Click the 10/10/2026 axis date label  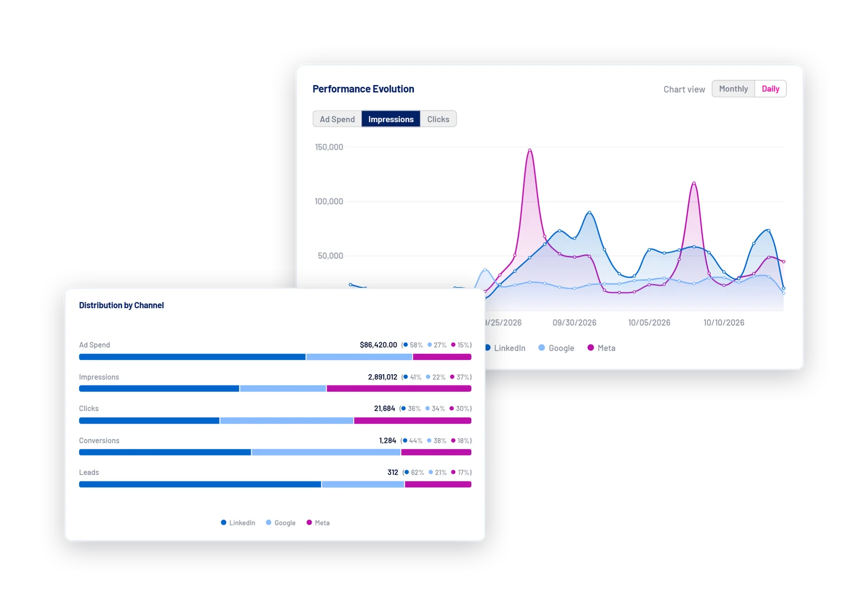point(724,323)
